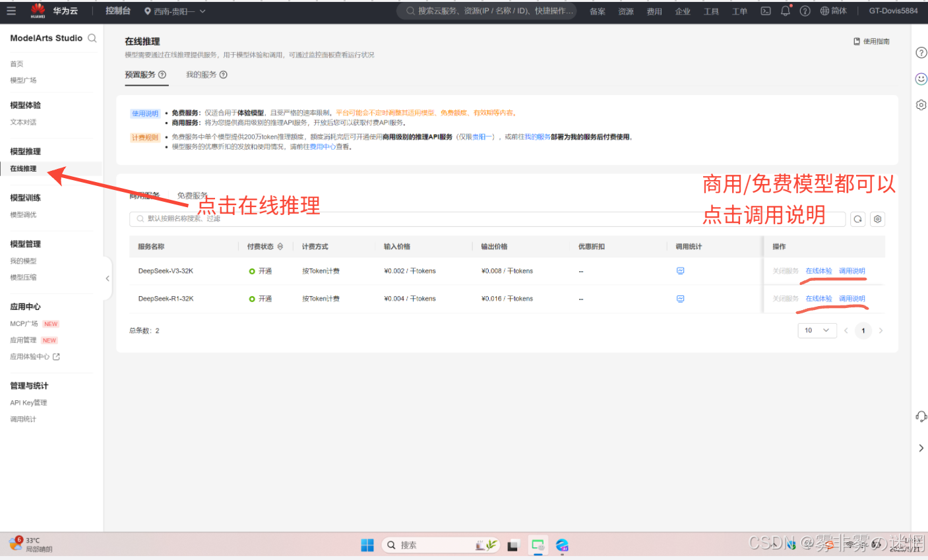Image resolution: width=928 pixels, height=560 pixels.
Task: Open 应用体验中心 external link
Action: pyautogui.click(x=34, y=357)
